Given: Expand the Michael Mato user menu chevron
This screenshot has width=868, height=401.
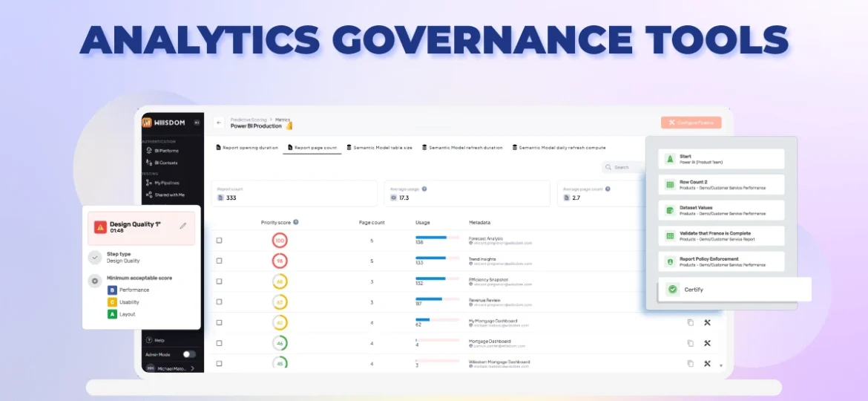Looking at the screenshot, I should click(193, 368).
